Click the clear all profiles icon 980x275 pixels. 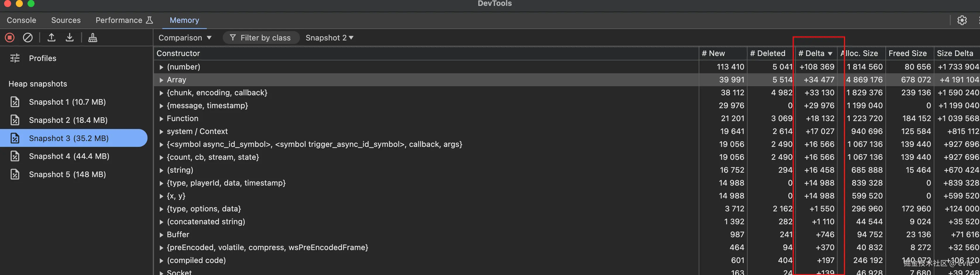(28, 38)
